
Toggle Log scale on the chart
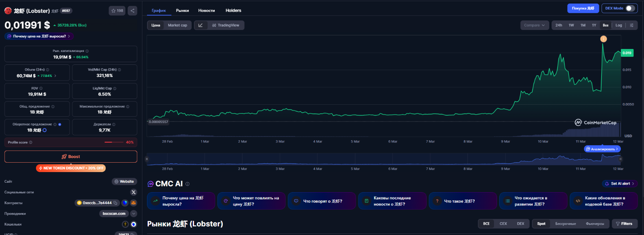[619, 25]
